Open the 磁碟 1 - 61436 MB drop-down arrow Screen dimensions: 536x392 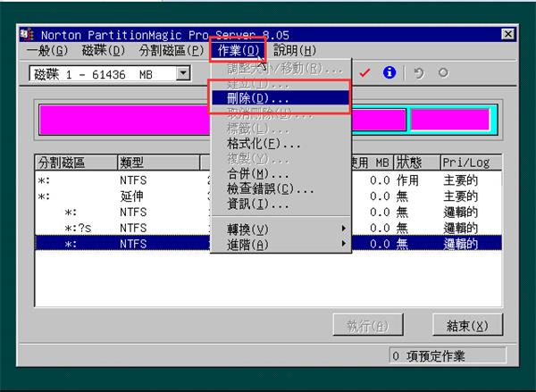point(183,73)
